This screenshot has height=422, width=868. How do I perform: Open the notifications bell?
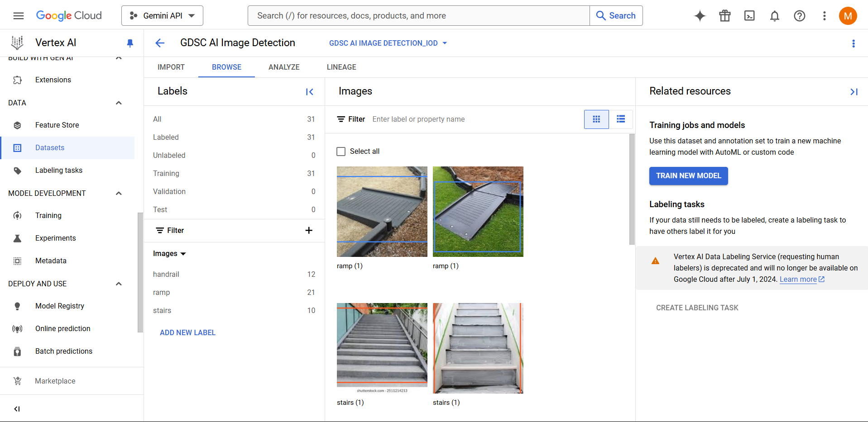coord(774,16)
